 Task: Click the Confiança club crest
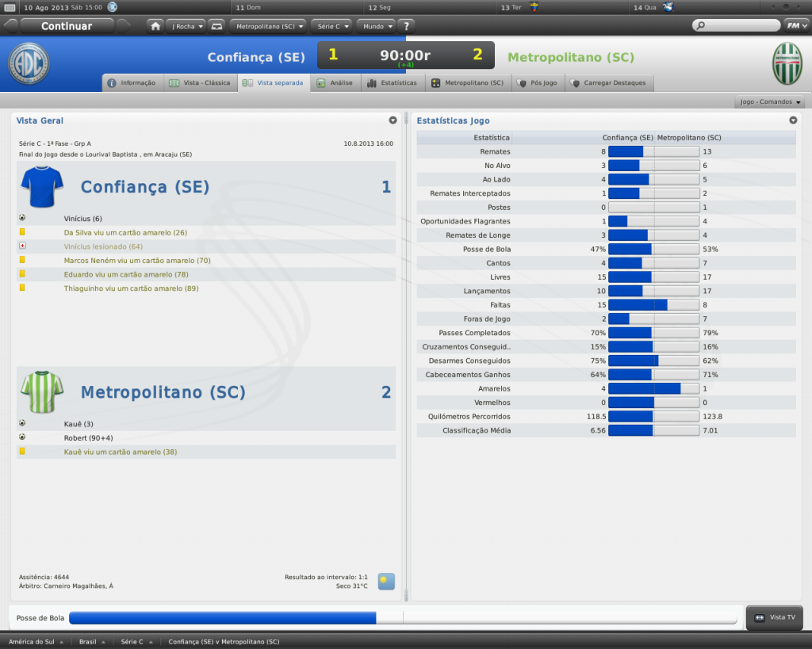pyautogui.click(x=29, y=63)
